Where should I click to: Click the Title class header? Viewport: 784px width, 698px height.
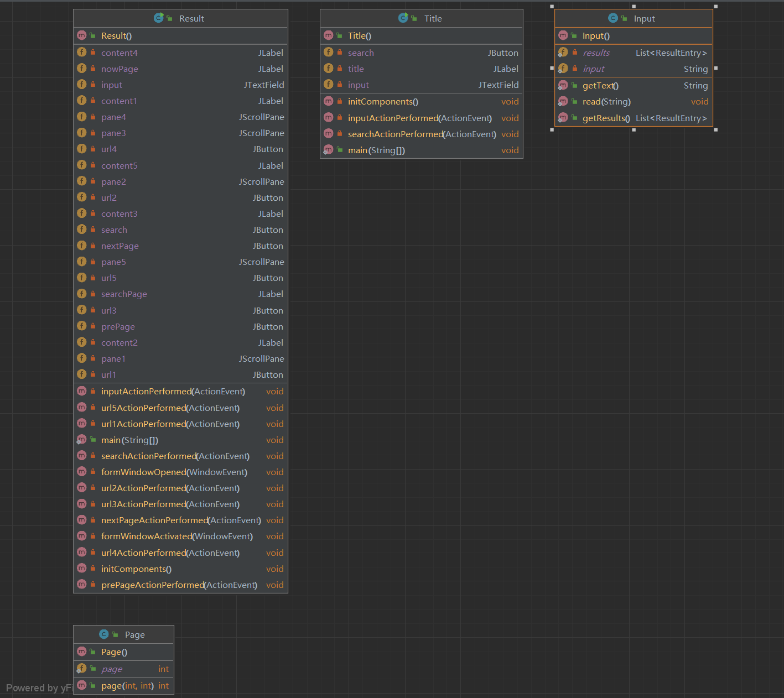(x=433, y=18)
